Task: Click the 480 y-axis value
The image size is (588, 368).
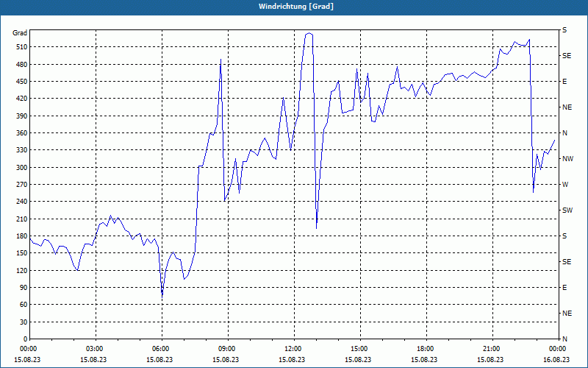Action: click(x=21, y=65)
